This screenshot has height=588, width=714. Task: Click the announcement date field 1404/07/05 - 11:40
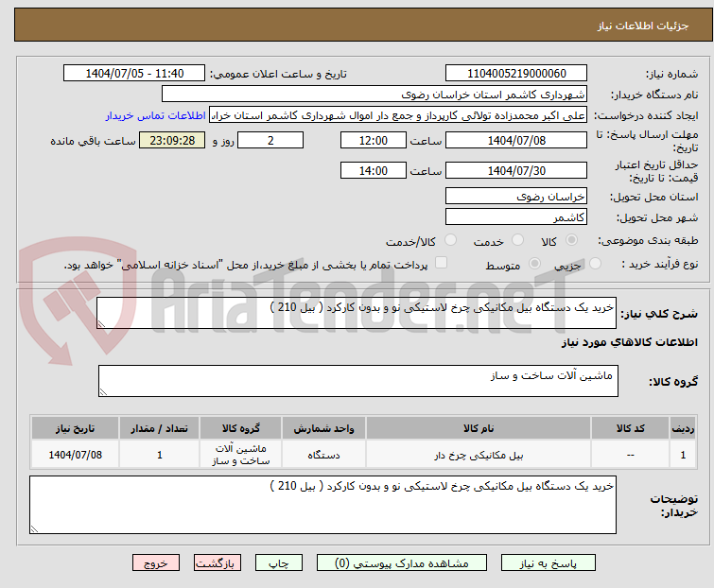(x=134, y=74)
